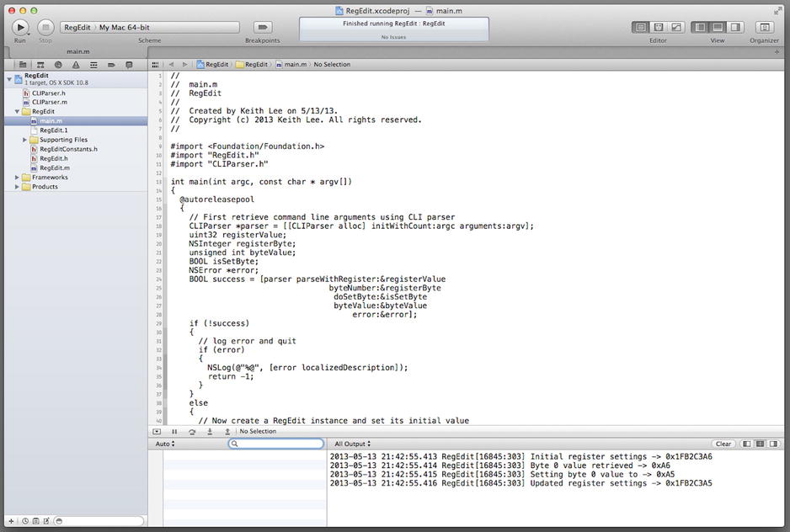Show only the variables view
Viewport: 790px width, 532px height.
747,444
